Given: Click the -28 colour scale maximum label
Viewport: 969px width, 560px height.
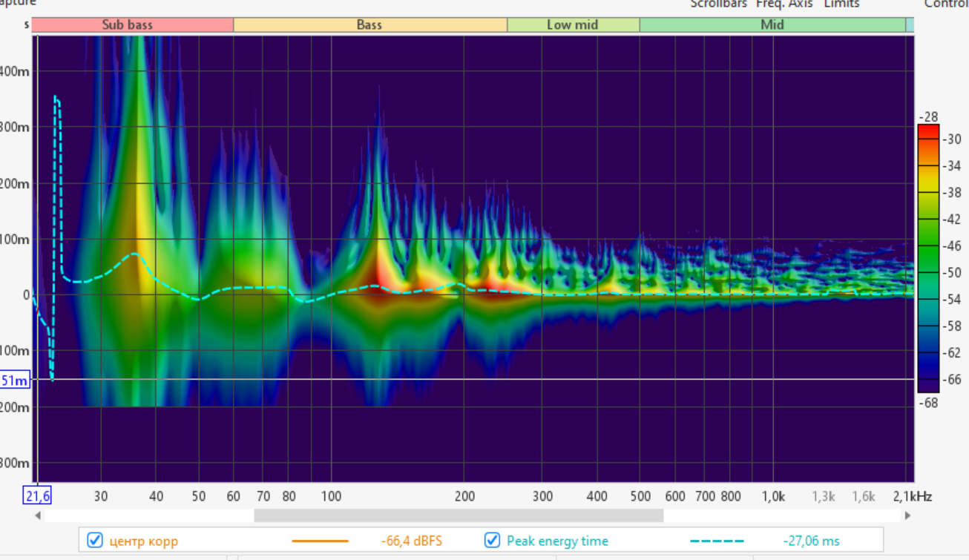Looking at the screenshot, I should (928, 117).
